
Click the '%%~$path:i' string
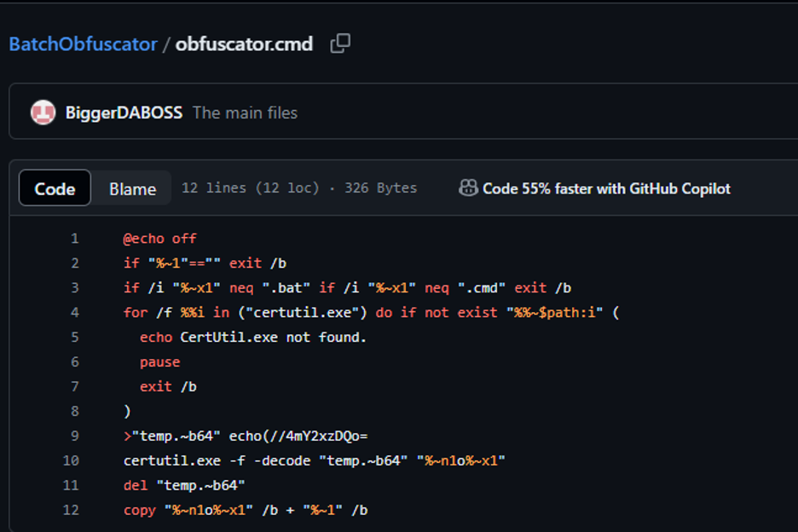coord(555,313)
